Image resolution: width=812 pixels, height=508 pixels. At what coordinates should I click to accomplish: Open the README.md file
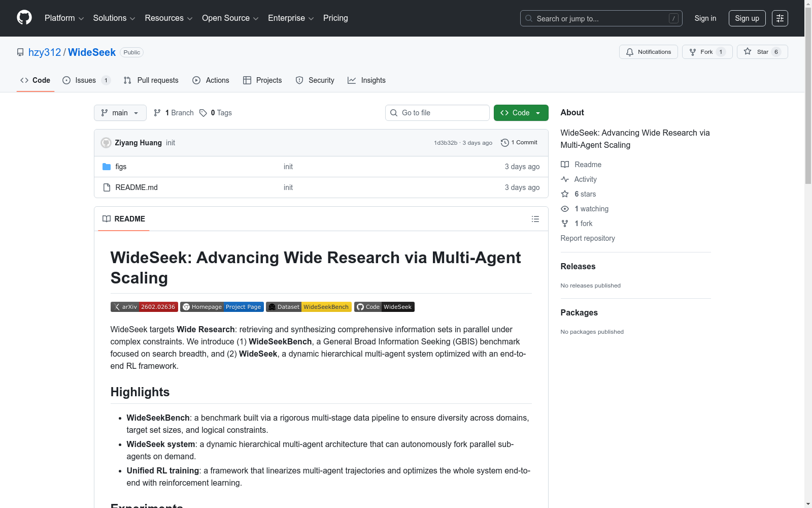pos(137,187)
